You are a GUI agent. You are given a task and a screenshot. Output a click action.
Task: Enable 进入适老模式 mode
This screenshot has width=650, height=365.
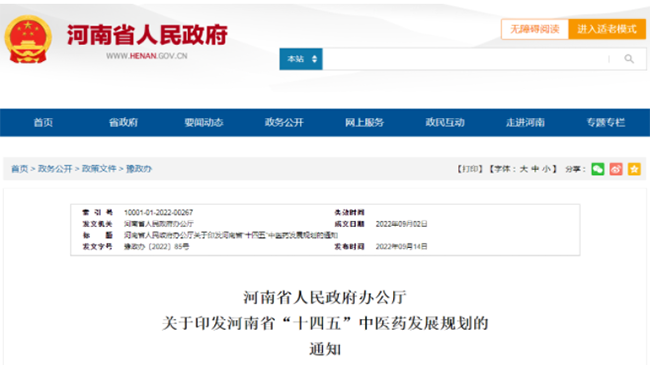(607, 29)
